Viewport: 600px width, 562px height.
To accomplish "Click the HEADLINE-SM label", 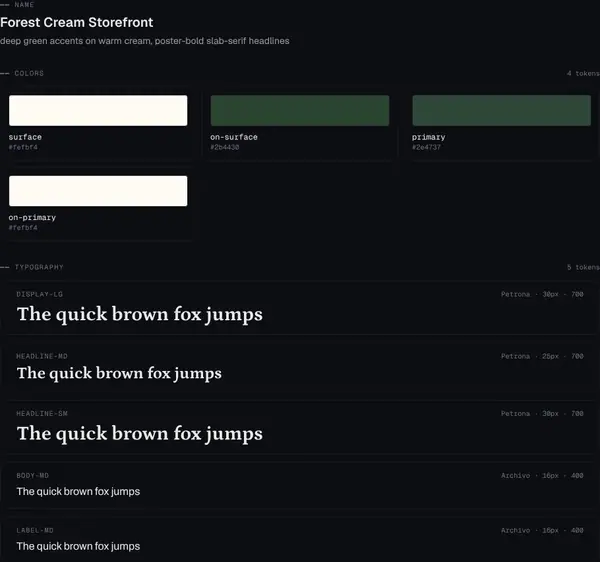I will click(42, 414).
